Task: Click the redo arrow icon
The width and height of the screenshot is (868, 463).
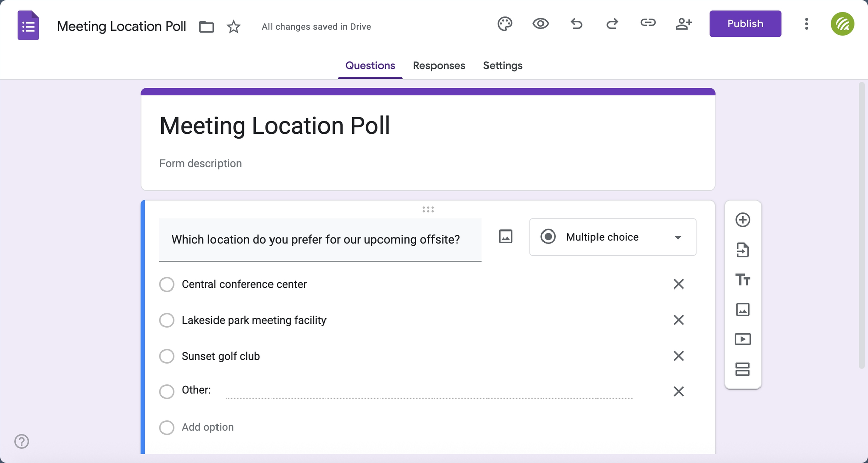Action: (612, 24)
